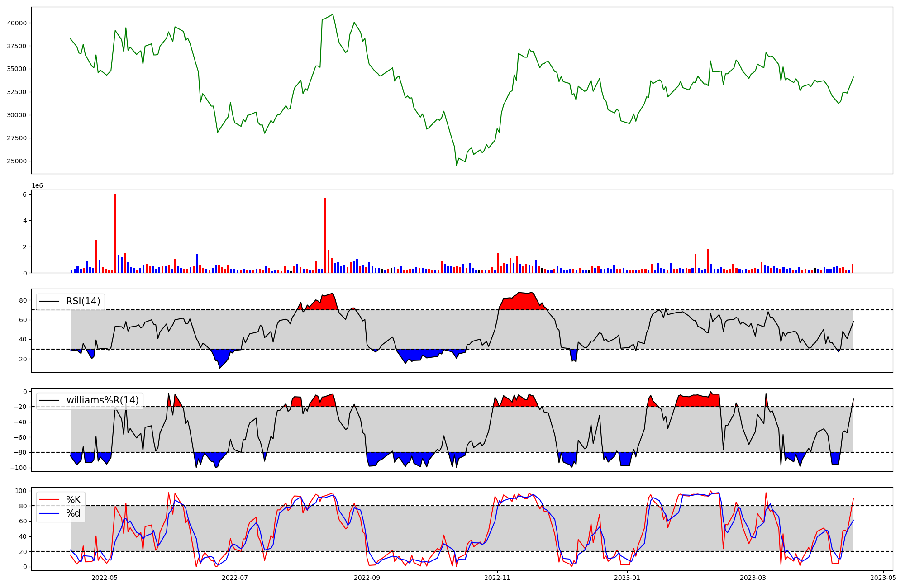Click the 80 tick on stochastic axis
This screenshot has width=905, height=588.
(x=23, y=506)
